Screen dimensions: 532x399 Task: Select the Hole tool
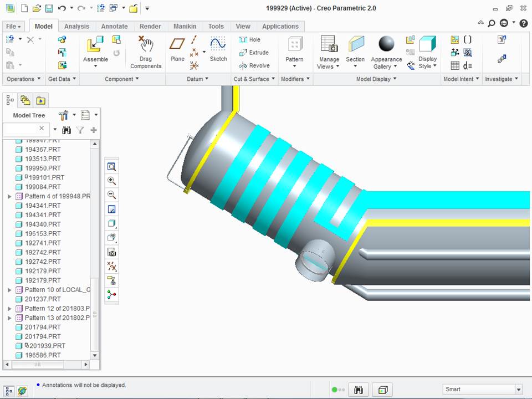pyautogui.click(x=250, y=40)
